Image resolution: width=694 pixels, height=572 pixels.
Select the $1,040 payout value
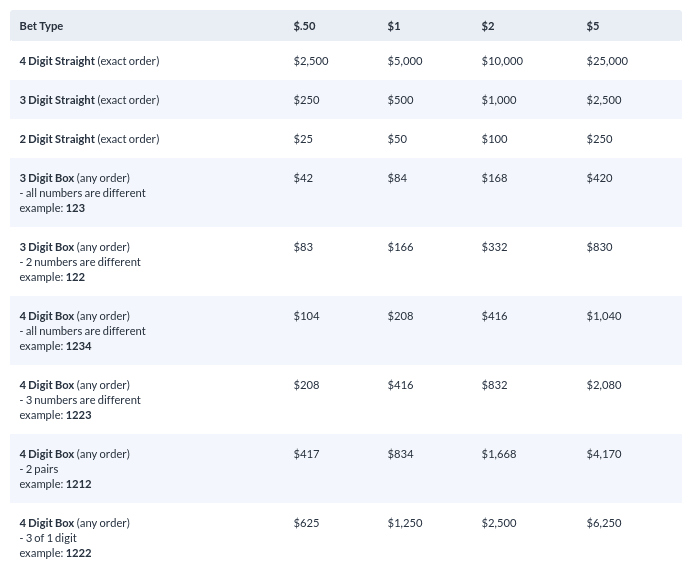pyautogui.click(x=604, y=316)
